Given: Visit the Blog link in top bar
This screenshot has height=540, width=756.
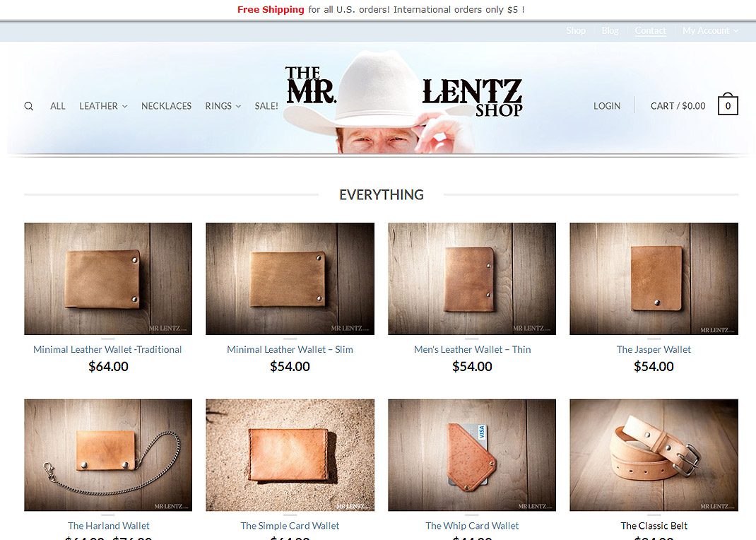Looking at the screenshot, I should tap(610, 30).
